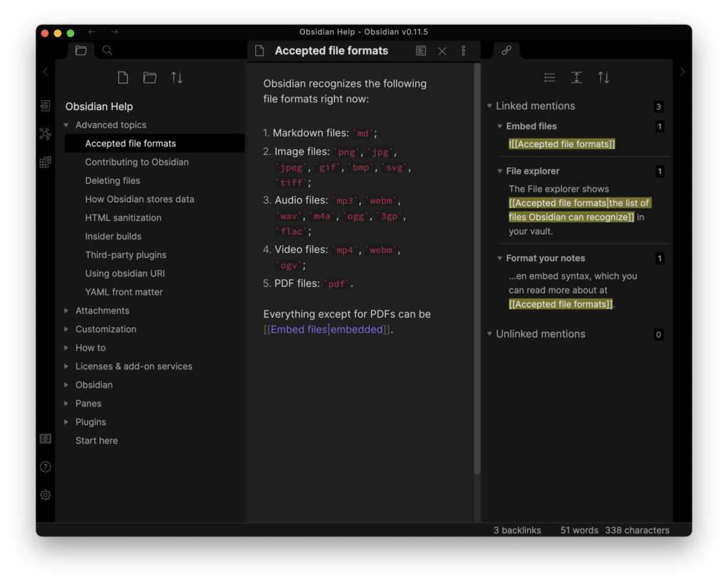Toggle preview mode for the note

[x=421, y=51]
